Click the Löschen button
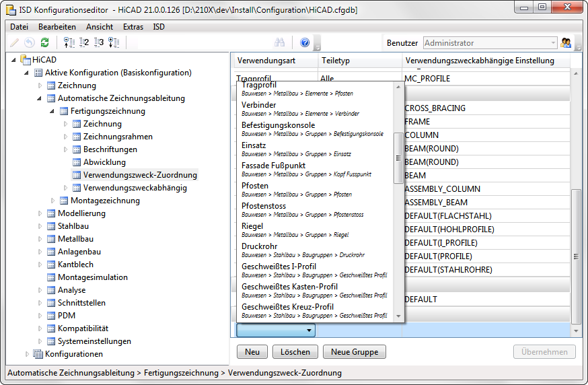 [295, 352]
